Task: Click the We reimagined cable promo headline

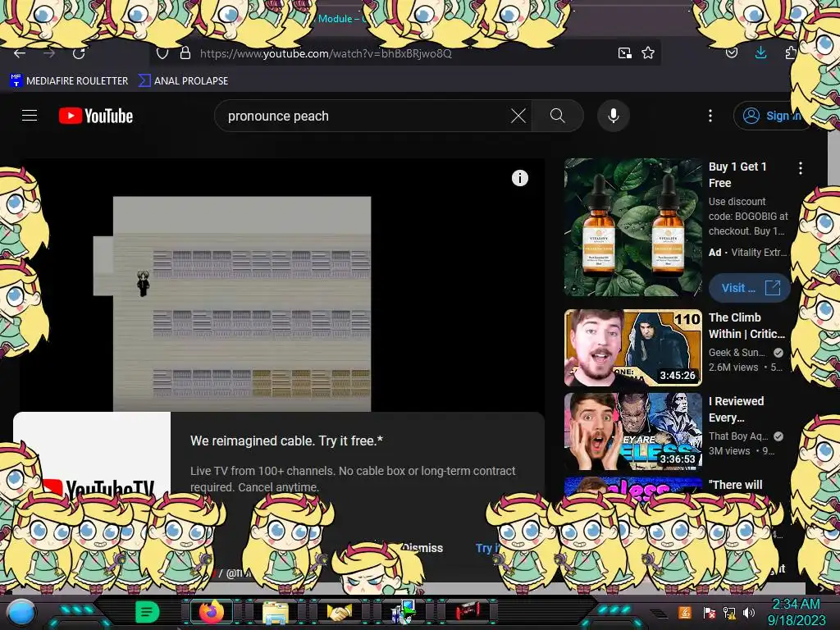Action: (x=286, y=441)
